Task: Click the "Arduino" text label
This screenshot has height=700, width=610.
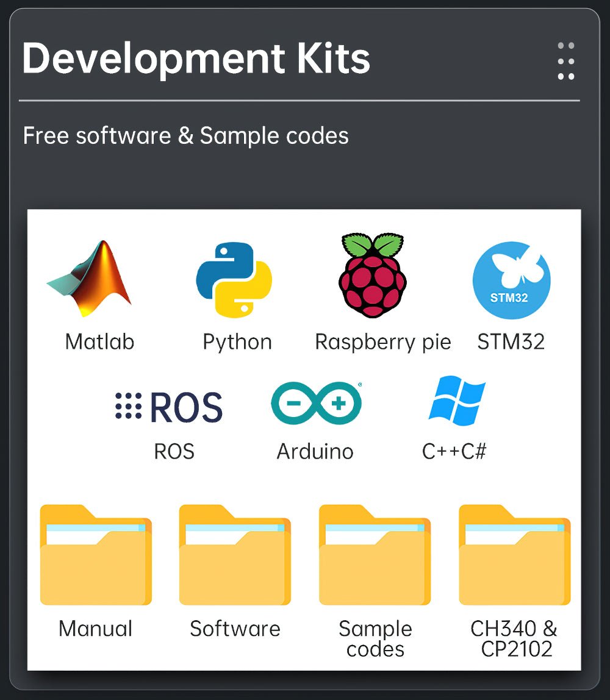Action: (315, 452)
